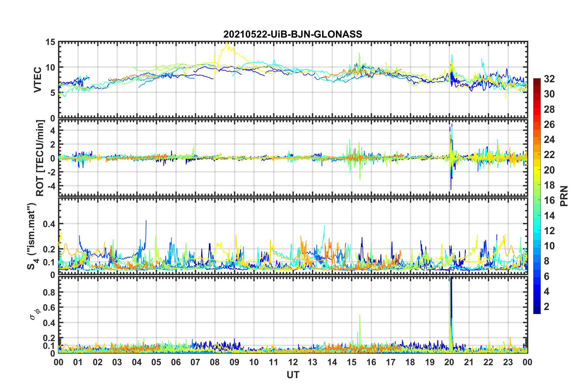Click the S4 ("ism.mat") axis label

pos(32,236)
